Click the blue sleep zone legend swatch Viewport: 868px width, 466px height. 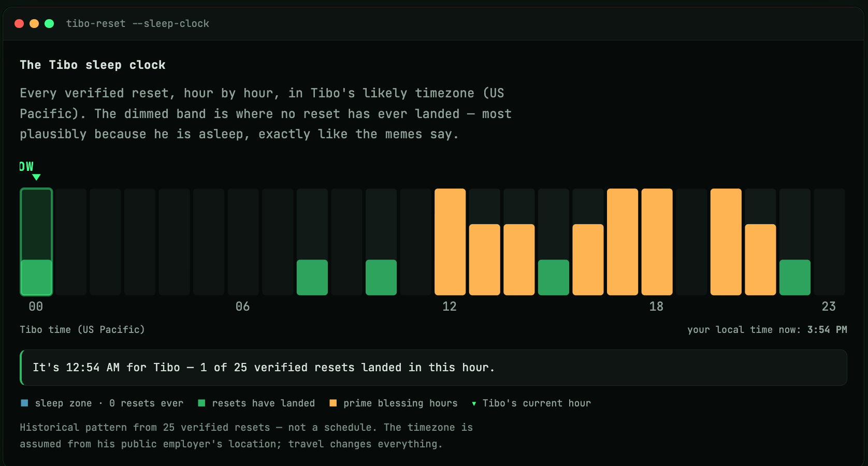pos(24,403)
